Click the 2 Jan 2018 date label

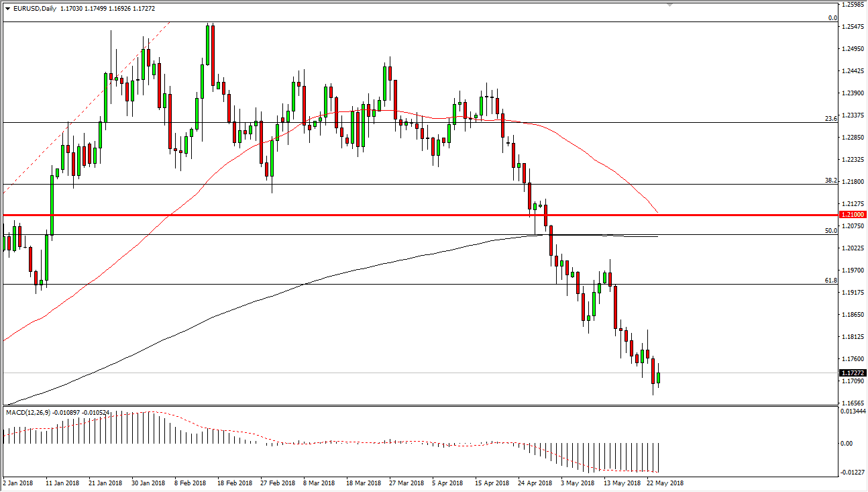pyautogui.click(x=19, y=483)
